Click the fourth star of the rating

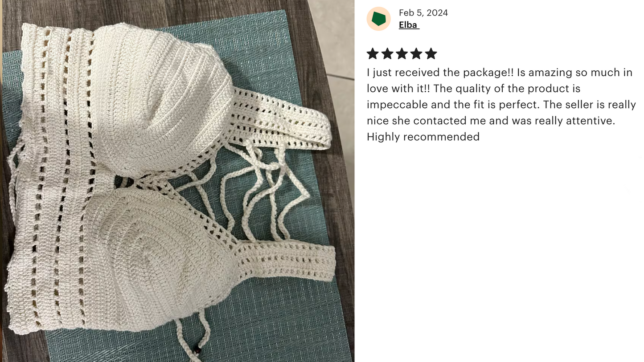(x=416, y=54)
